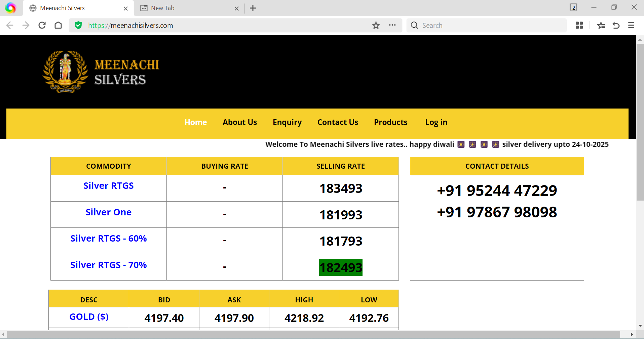The height and width of the screenshot is (339, 644).
Task: Open a new tab with plus button
Action: tap(253, 8)
